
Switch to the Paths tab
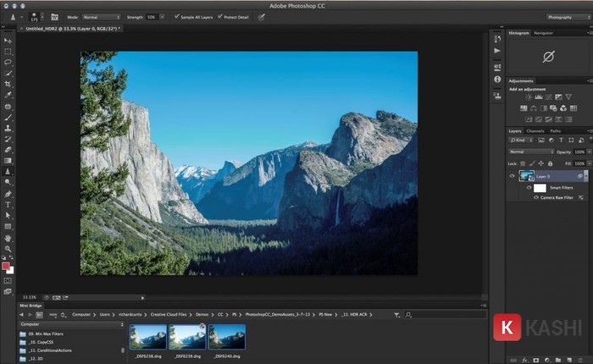(x=555, y=130)
